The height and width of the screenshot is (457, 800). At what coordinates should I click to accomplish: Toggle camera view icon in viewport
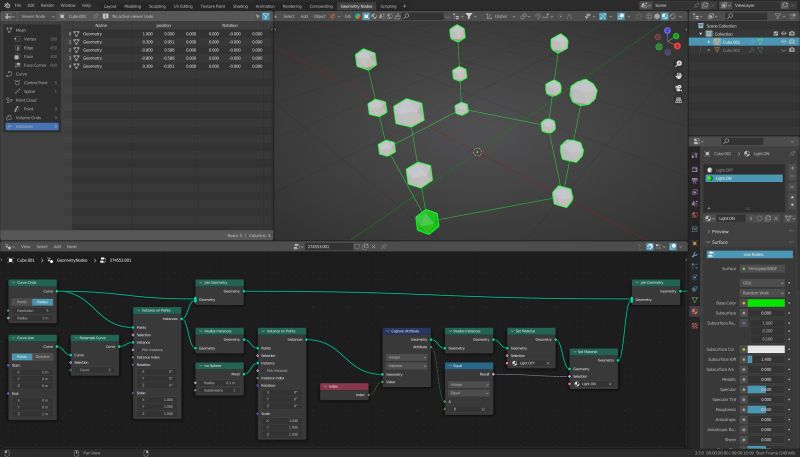tap(679, 88)
